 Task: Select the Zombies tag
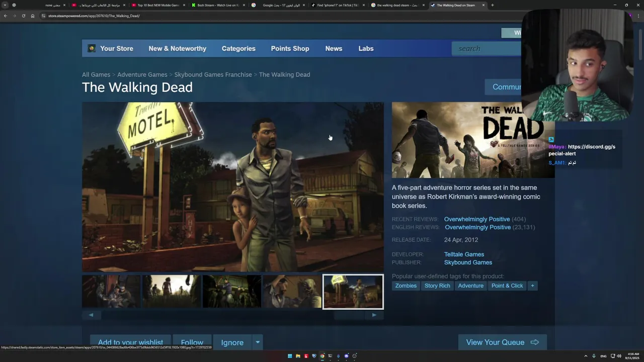(x=406, y=286)
